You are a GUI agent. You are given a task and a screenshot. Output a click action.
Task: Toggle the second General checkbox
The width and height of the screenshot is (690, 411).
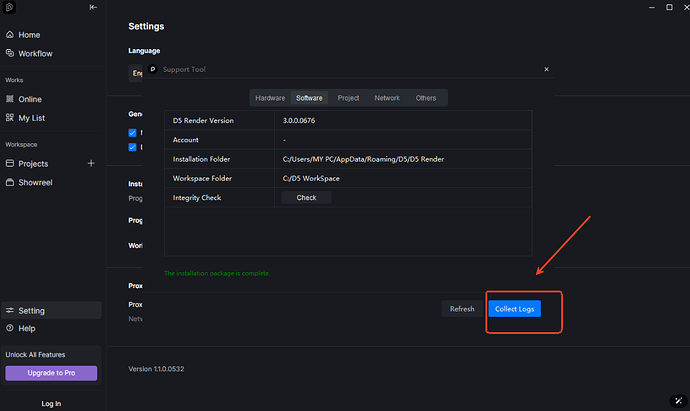click(x=133, y=147)
